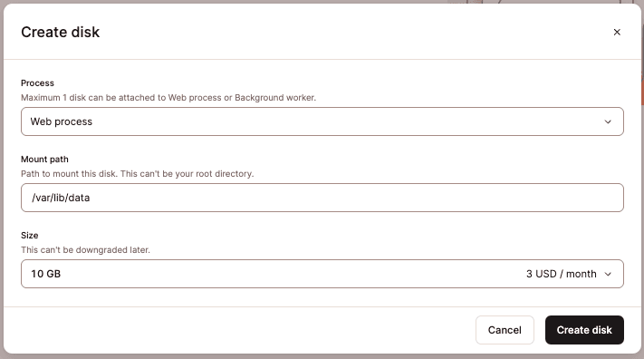Click the 10 GB selected size value
The image size is (644, 359).
tap(45, 274)
